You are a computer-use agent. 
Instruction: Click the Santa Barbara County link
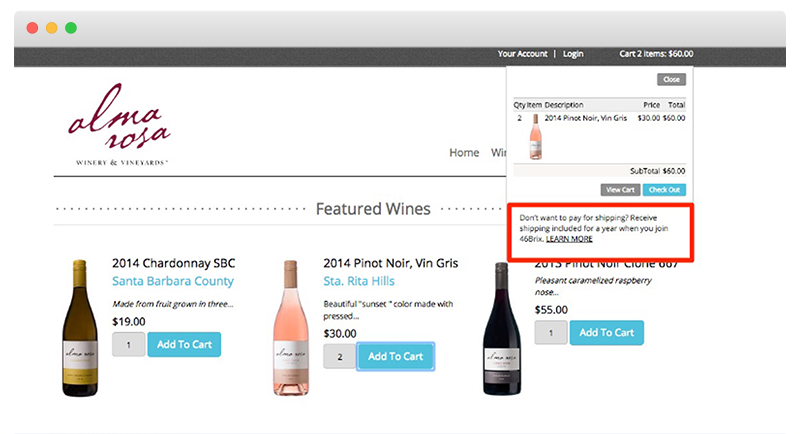(x=173, y=281)
